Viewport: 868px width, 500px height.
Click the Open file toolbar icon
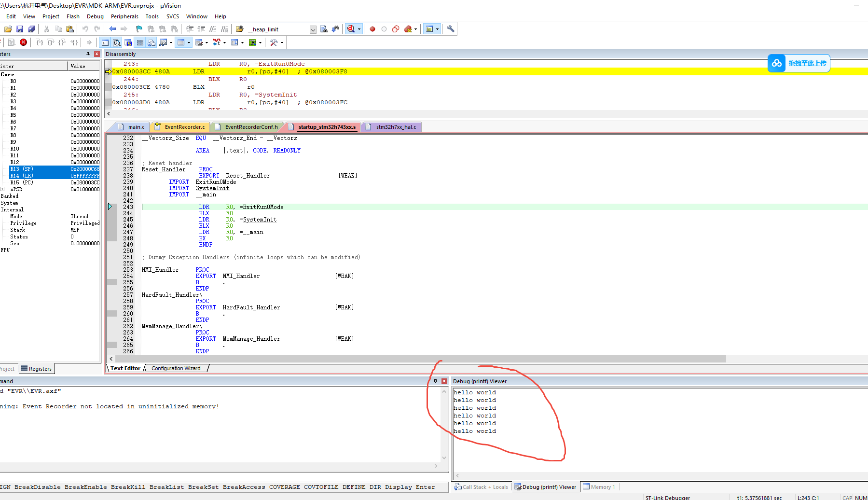tap(8, 29)
